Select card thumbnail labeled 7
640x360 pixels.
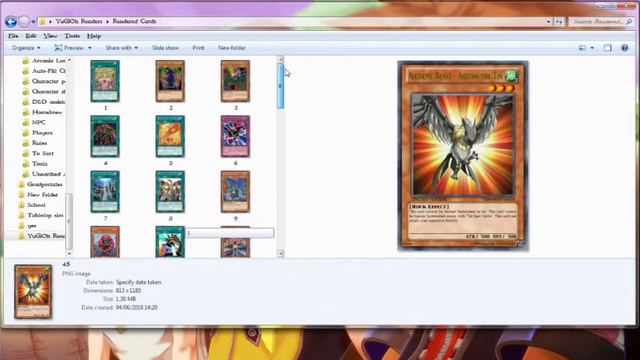coord(105,192)
